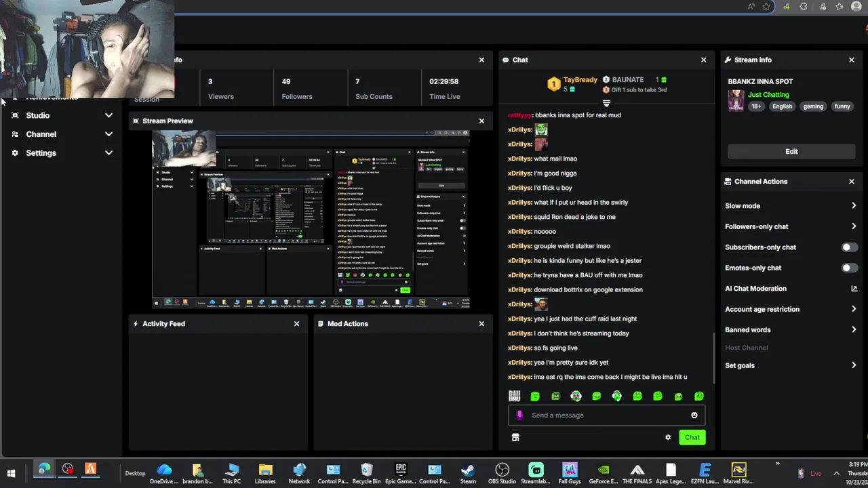Open Streamlabs from the taskbar
The image size is (868, 488).
[536, 472]
